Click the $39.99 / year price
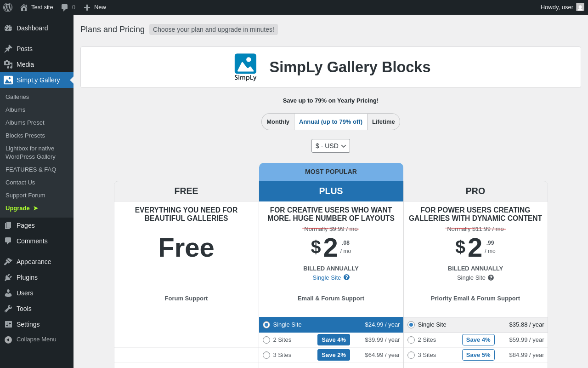 pyautogui.click(x=382, y=340)
